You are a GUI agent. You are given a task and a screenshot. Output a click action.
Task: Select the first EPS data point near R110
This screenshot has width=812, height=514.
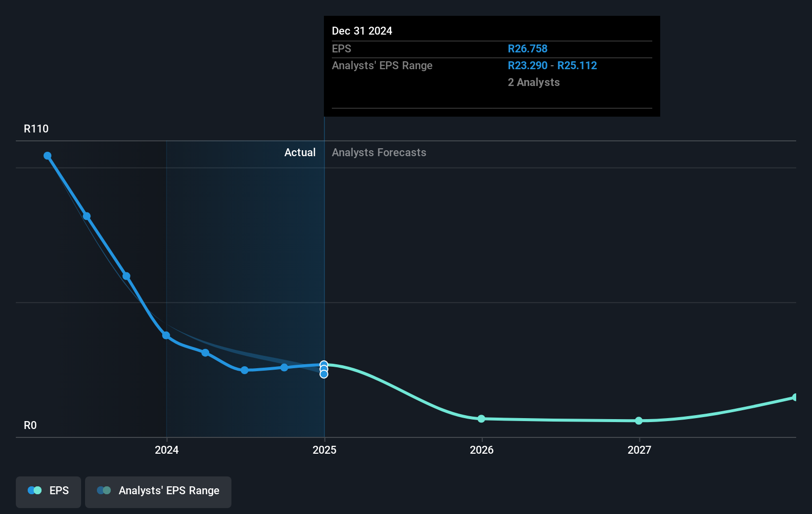pyautogui.click(x=47, y=156)
